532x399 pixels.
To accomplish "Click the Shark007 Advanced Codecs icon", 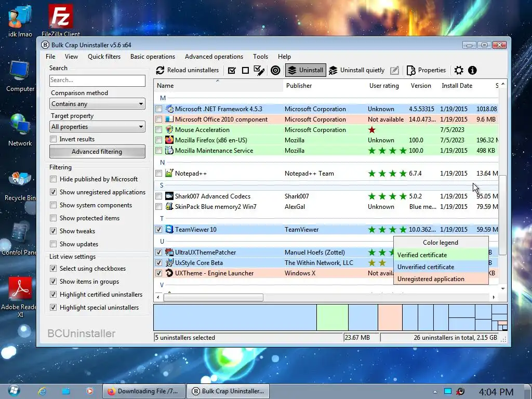I will pos(169,196).
